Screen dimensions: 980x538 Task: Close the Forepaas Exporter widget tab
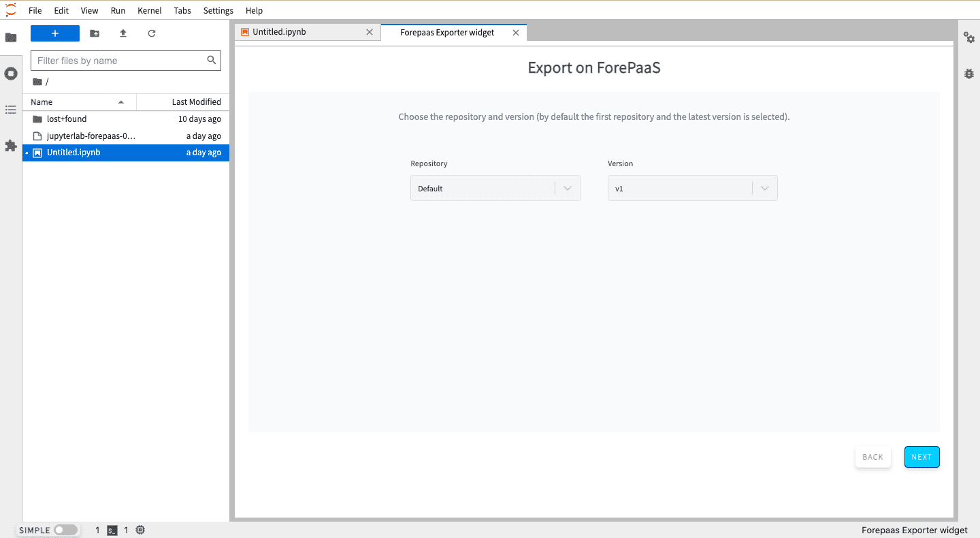pos(516,33)
